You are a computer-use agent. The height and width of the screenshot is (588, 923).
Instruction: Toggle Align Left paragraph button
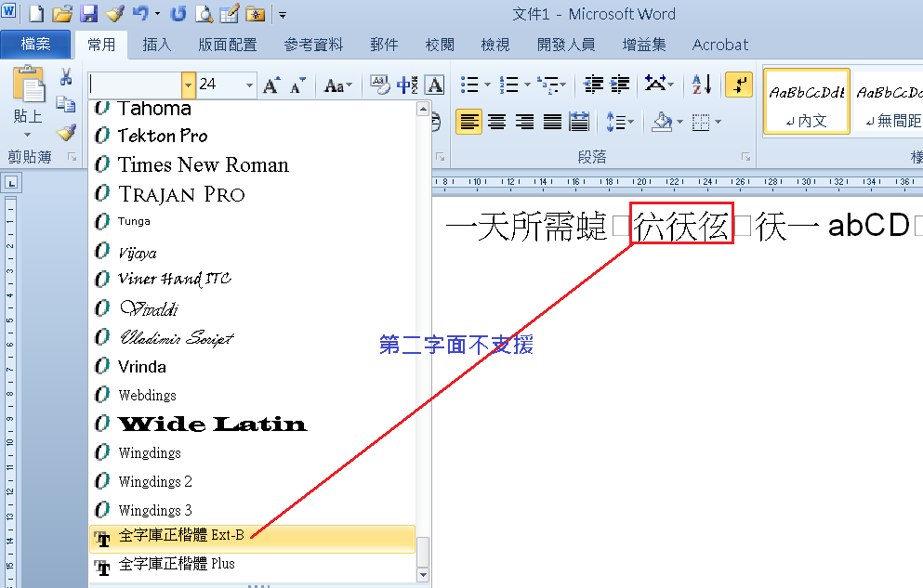pos(468,122)
